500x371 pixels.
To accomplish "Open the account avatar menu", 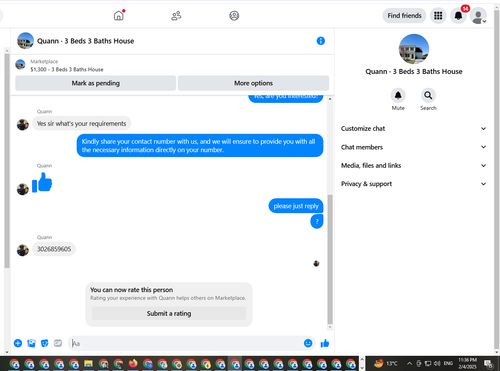I will 478,16.
